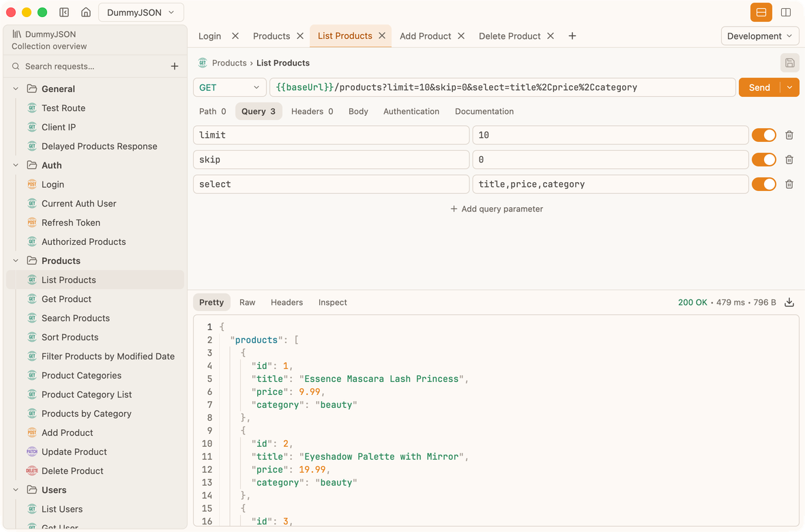This screenshot has width=805, height=532.
Task: Close the Login tab
Action: (235, 36)
